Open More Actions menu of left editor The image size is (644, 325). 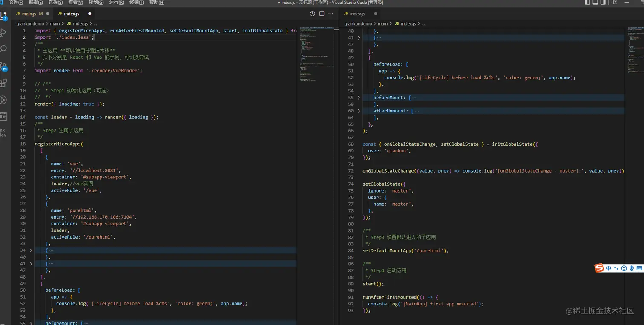pos(331,14)
